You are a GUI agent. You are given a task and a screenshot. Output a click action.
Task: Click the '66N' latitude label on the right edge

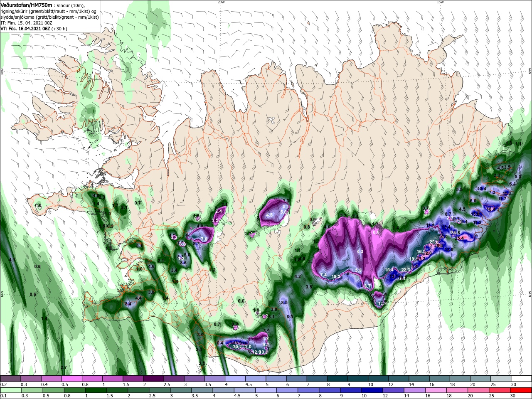click(530, 71)
